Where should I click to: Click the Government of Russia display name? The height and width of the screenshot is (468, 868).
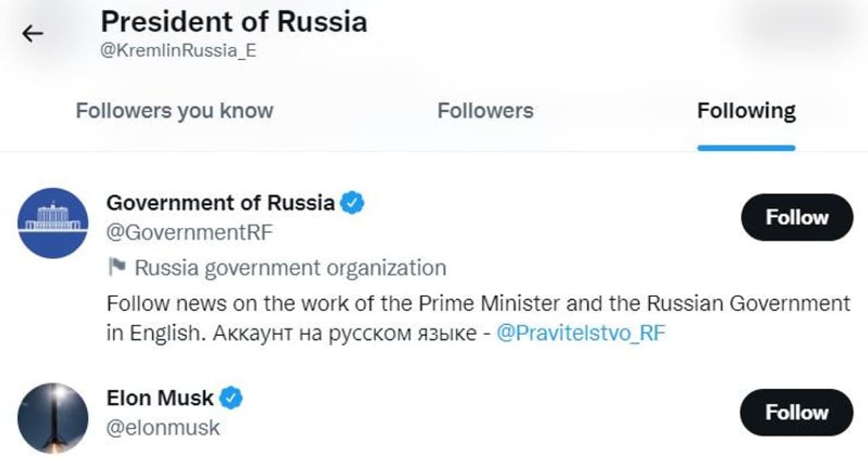click(220, 202)
